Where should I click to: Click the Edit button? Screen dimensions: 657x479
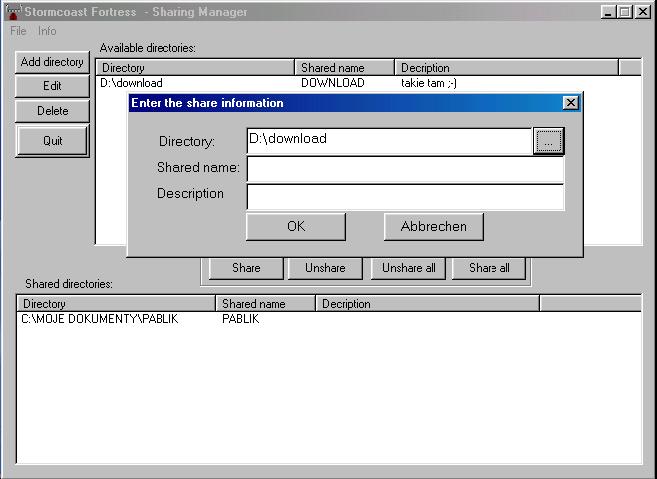tap(52, 86)
